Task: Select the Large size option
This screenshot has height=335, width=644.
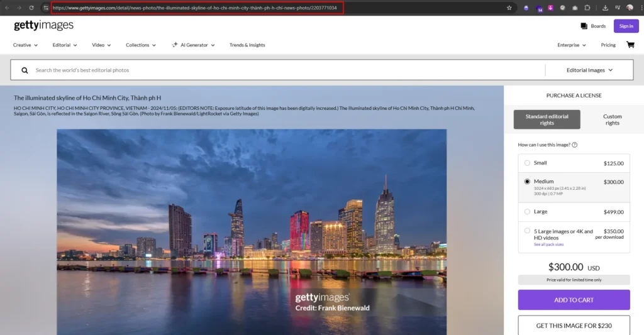Action: [x=527, y=212]
